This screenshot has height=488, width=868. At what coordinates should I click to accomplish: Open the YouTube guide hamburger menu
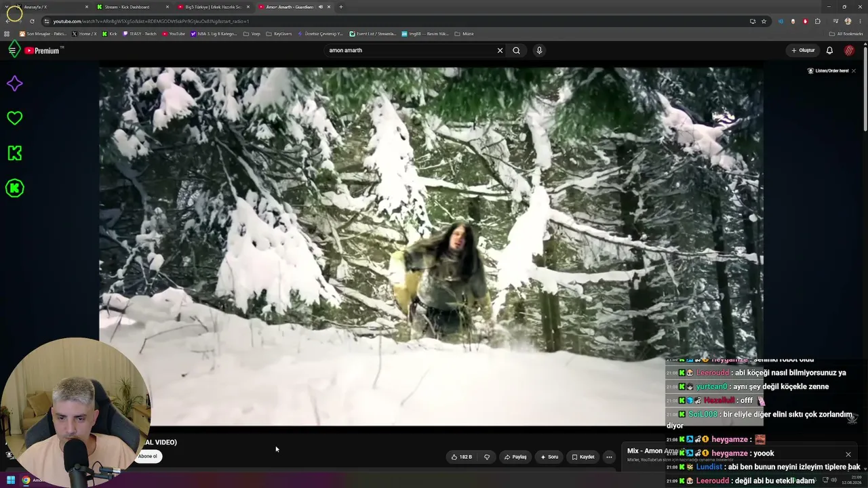pos(12,50)
